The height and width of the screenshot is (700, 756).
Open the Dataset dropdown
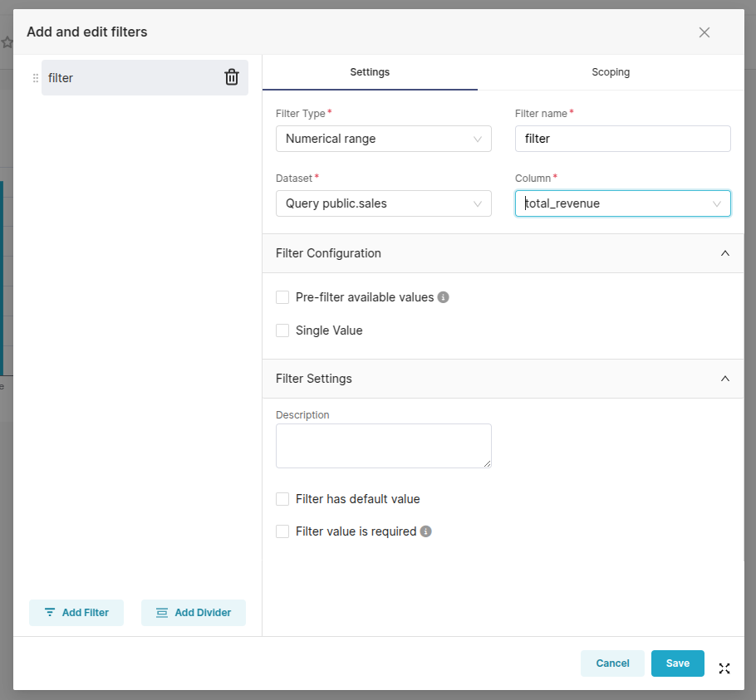coord(383,203)
